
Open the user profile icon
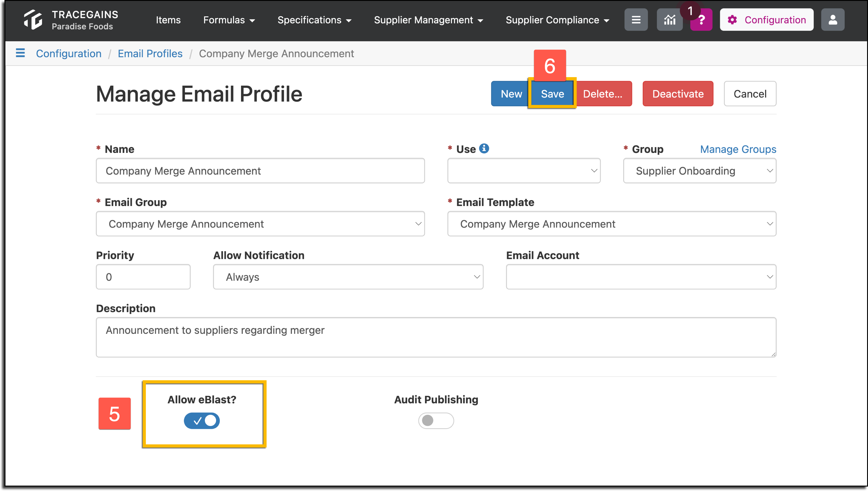[833, 20]
